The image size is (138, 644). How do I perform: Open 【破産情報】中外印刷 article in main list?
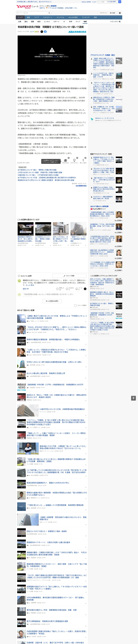pyautogui.click(x=55, y=384)
